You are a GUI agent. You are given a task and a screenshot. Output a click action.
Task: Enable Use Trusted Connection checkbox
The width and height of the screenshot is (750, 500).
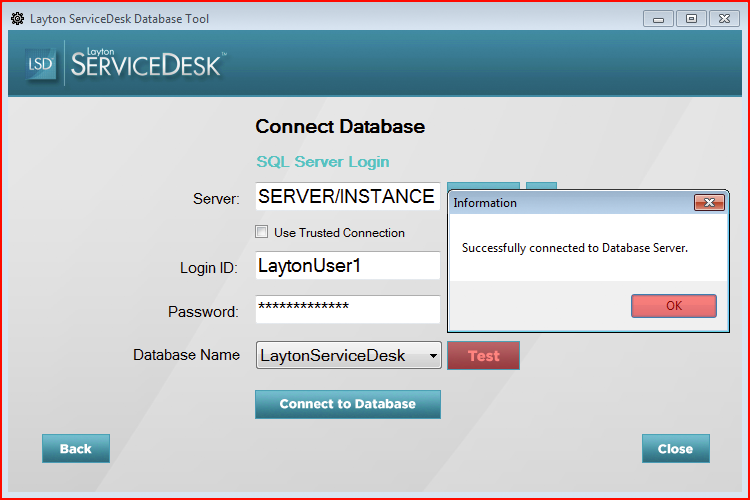coord(262,232)
